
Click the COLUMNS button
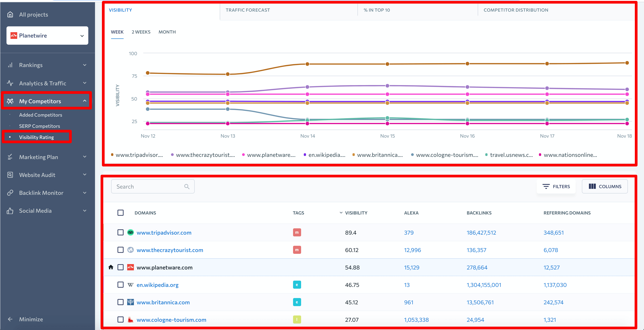point(605,186)
